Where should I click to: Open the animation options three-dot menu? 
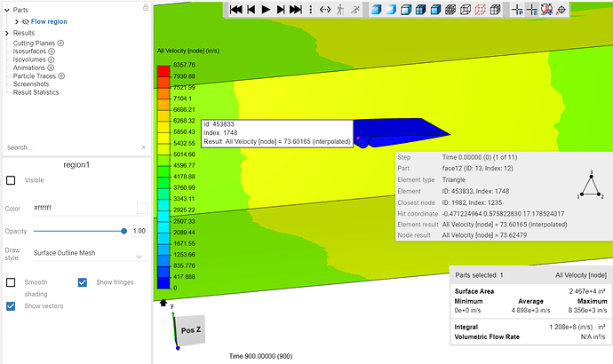[311, 10]
